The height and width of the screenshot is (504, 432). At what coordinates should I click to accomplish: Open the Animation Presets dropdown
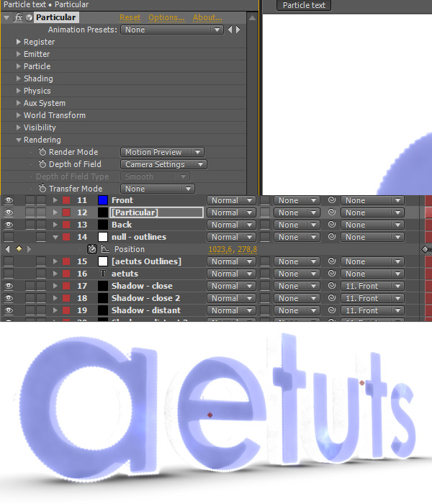[x=172, y=30]
